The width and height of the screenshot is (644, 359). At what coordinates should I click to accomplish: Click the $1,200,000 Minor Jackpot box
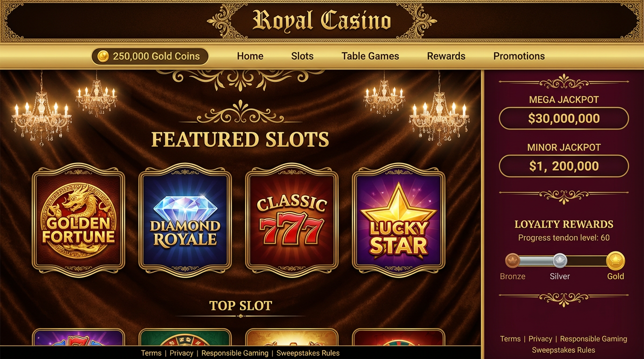click(564, 166)
